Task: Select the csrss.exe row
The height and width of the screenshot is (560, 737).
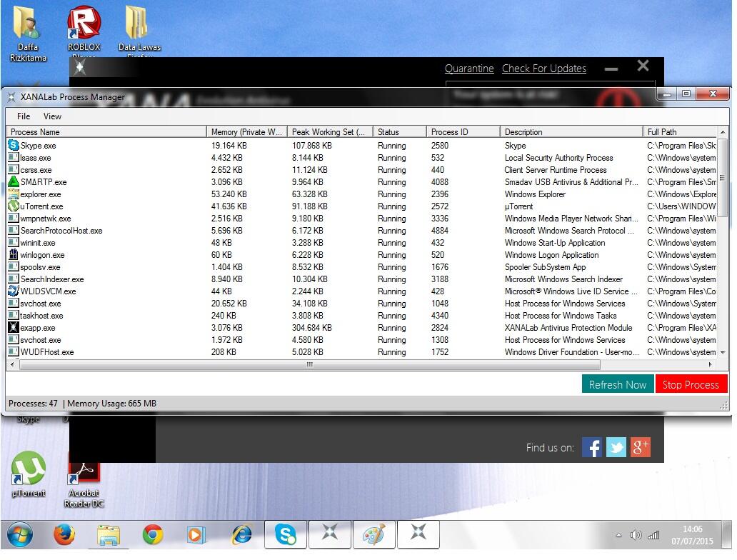Action: coord(362,170)
